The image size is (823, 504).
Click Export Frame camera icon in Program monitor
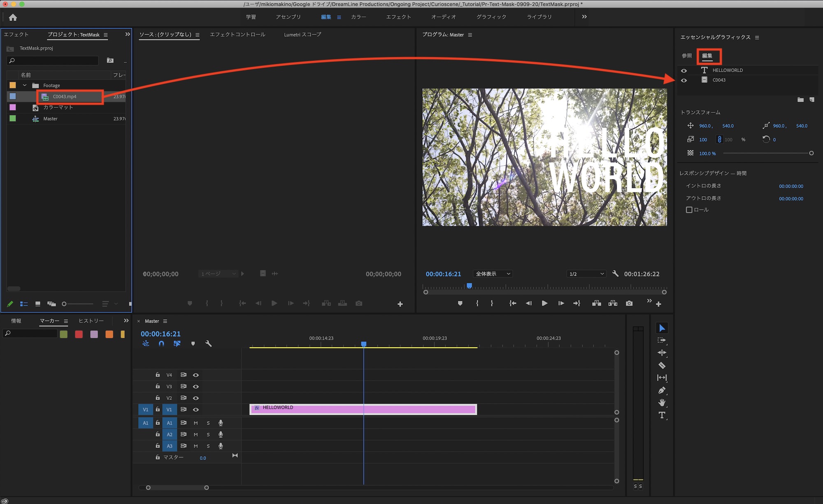pyautogui.click(x=629, y=303)
